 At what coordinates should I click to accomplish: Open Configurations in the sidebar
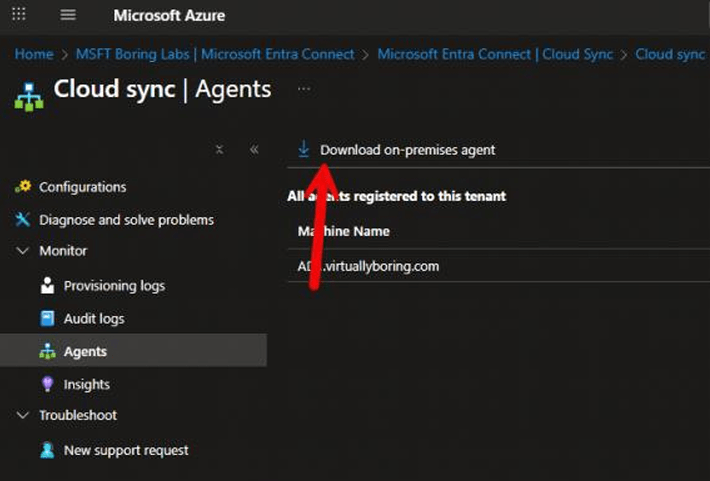[82, 187]
